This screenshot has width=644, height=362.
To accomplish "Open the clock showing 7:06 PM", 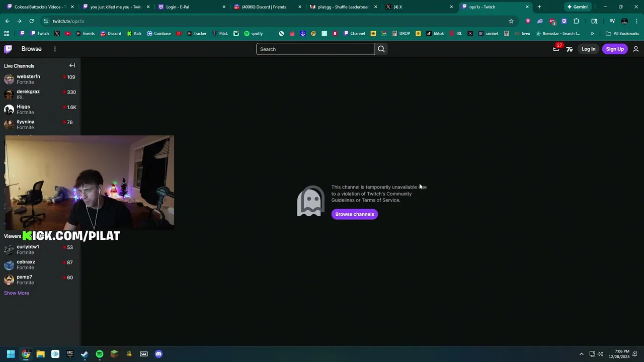I will pos(619,354).
